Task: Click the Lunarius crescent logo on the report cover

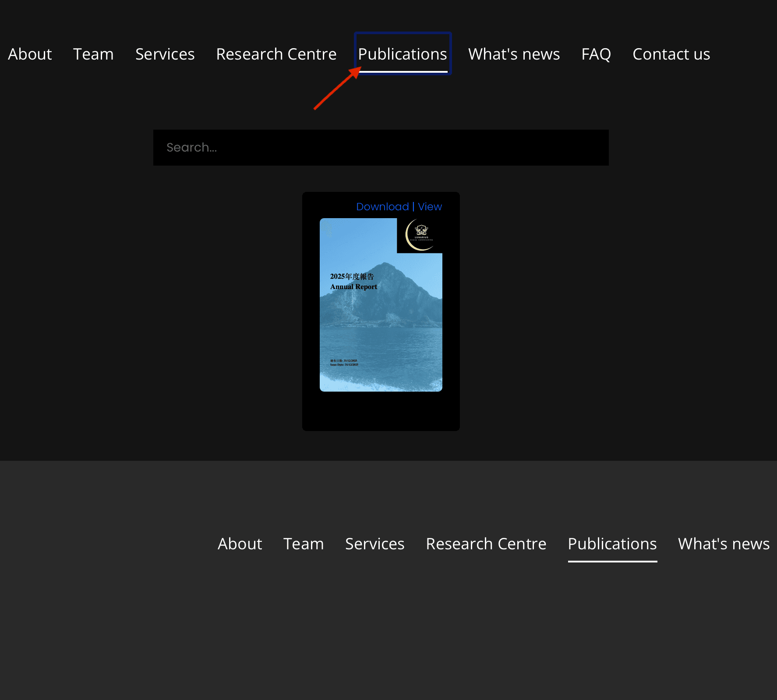Action: pyautogui.click(x=419, y=235)
